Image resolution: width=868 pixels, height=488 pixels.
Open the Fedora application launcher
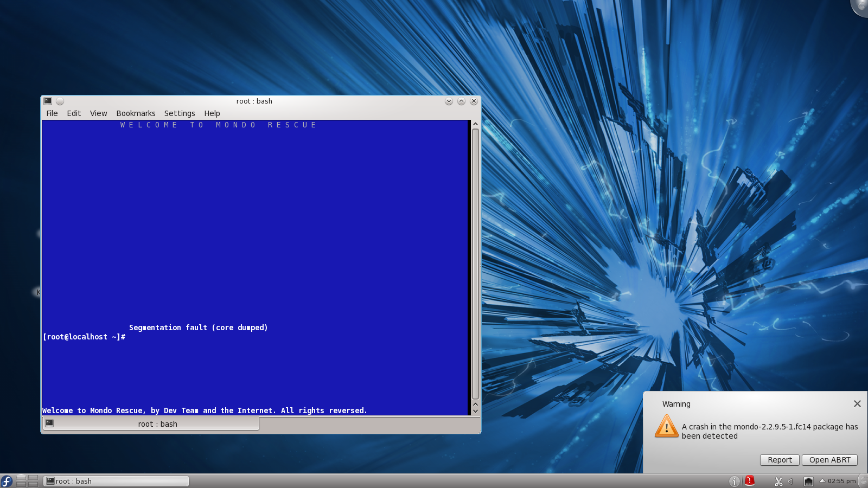coord(7,481)
